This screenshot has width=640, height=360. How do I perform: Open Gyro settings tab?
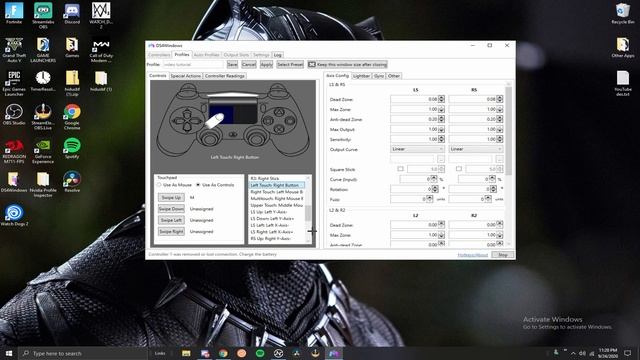pos(379,76)
